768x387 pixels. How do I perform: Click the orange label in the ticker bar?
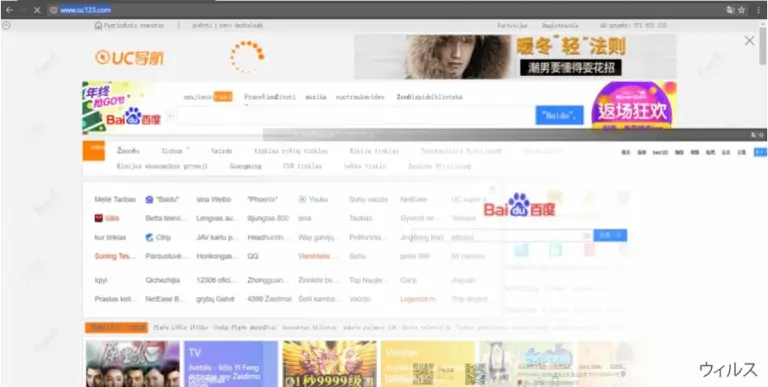(x=117, y=328)
